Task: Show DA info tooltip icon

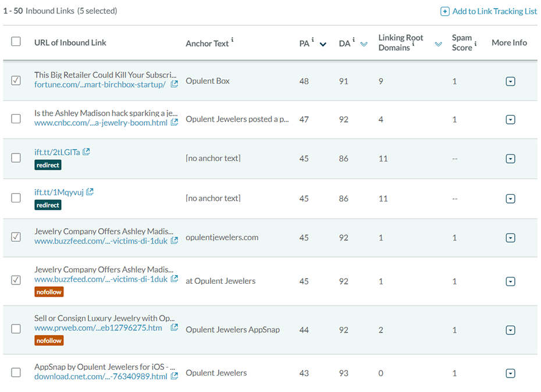Action: (353, 40)
